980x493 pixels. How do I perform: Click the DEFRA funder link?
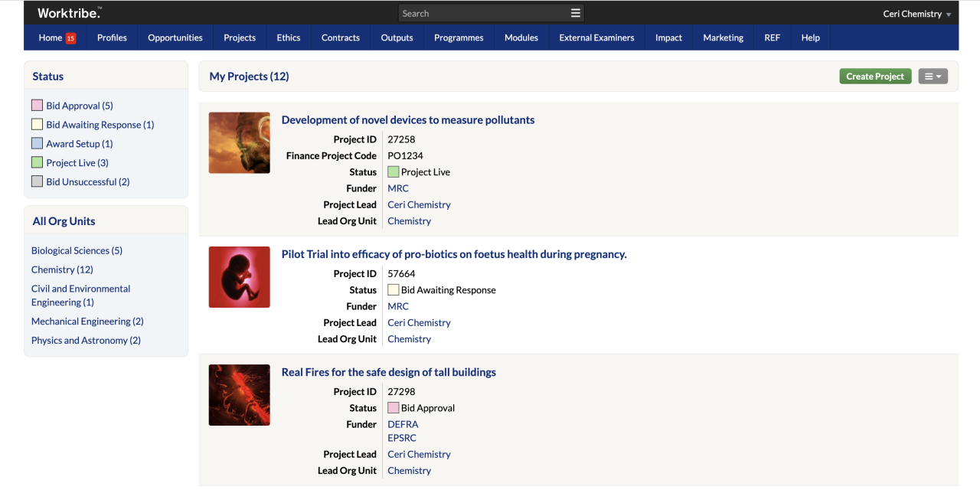point(403,424)
